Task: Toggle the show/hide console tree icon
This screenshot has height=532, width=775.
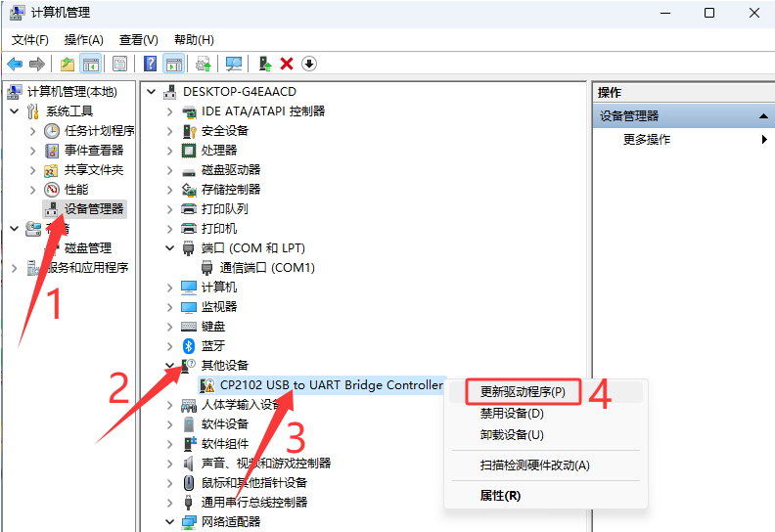Action: click(90, 64)
